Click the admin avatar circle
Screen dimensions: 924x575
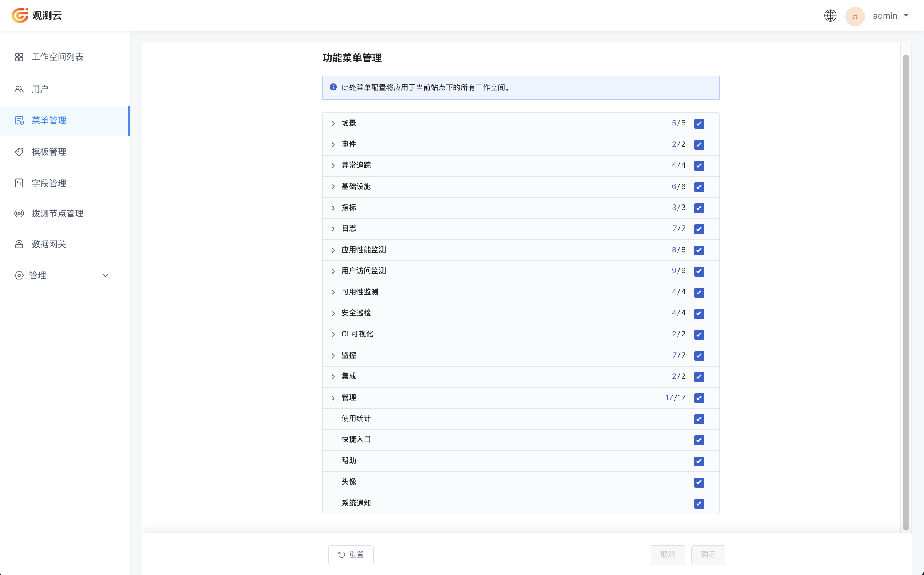[x=855, y=16]
